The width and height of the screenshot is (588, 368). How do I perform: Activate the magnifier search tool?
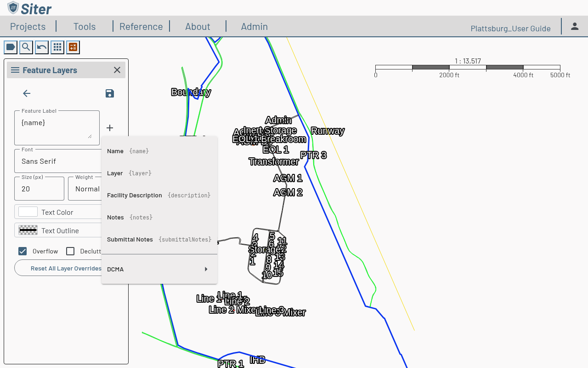(x=26, y=47)
